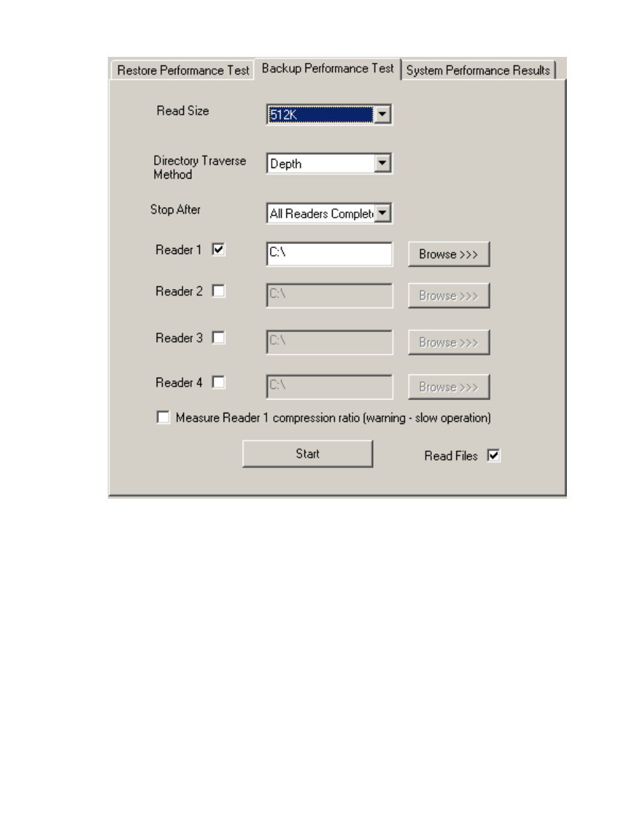The image size is (631, 840).
Task: Open System Performance Results tab
Action: tap(478, 70)
